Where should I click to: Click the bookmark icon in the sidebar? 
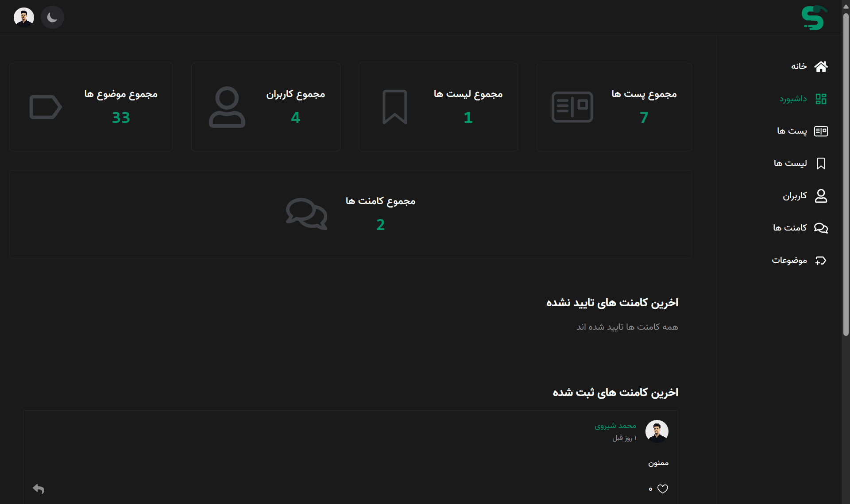[x=821, y=163]
